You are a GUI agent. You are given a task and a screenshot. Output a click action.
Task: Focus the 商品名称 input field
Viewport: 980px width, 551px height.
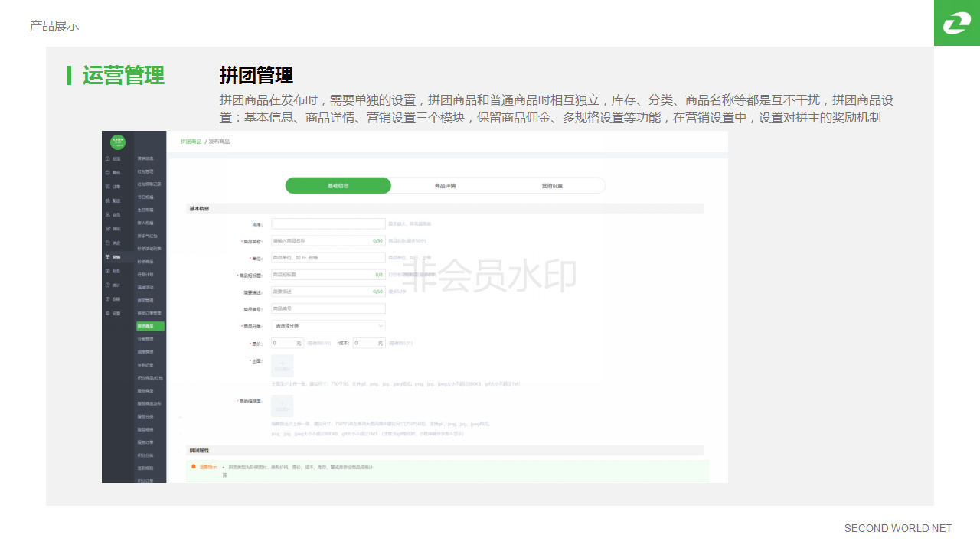pyautogui.click(x=328, y=241)
